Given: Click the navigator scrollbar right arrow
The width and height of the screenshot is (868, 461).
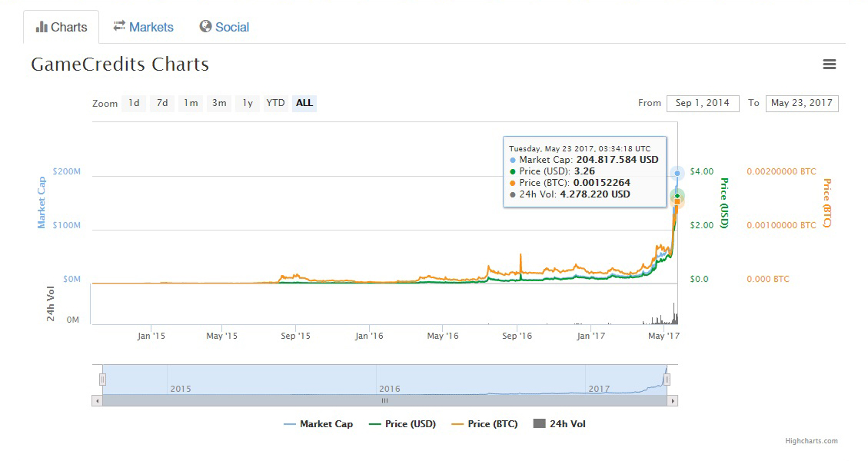Looking at the screenshot, I should pos(673,400).
